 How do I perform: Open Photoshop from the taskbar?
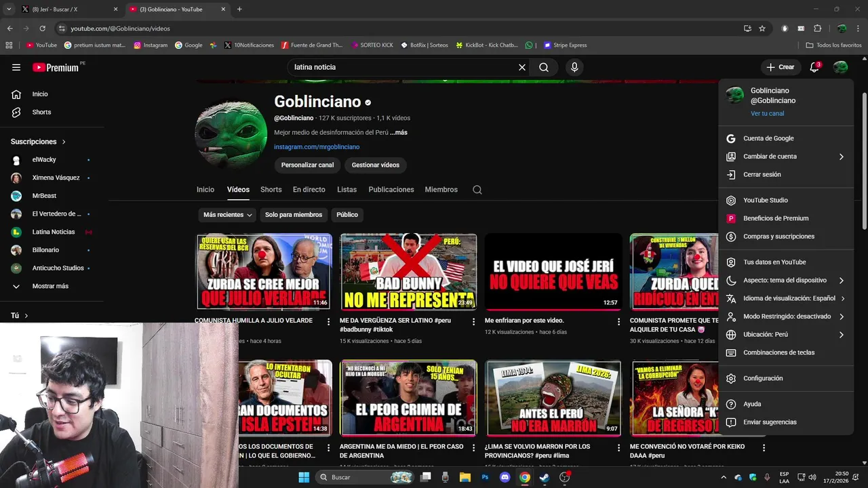[485, 477]
